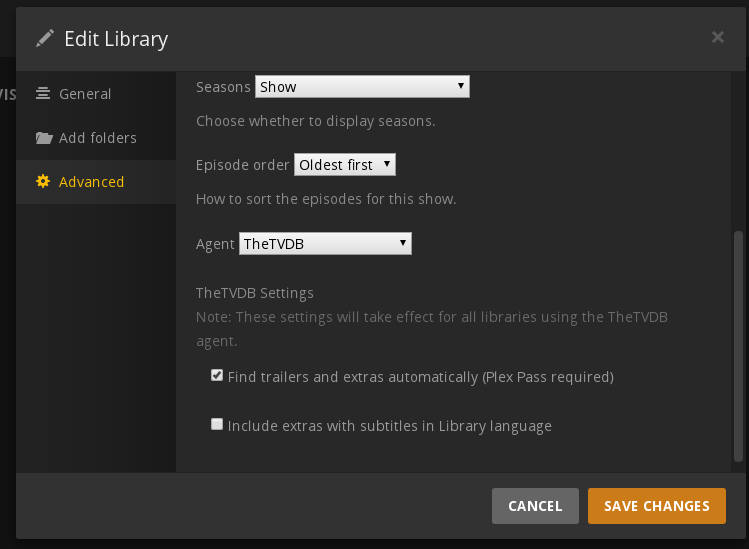Select the Advanced tab label
The width and height of the screenshot is (749, 549).
91,182
